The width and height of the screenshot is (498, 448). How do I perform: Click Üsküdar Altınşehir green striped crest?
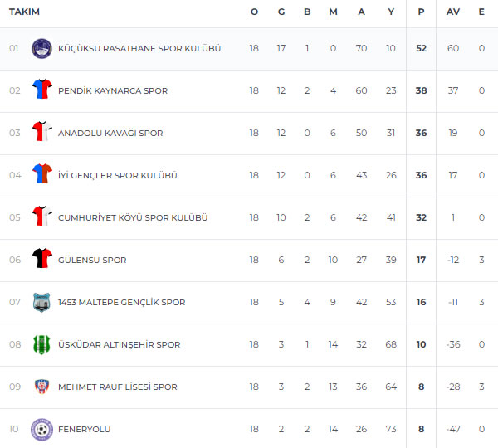42,344
